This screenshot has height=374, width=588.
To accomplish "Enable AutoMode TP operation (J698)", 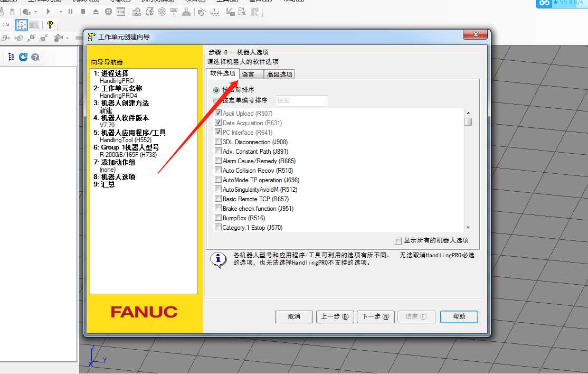I will [218, 179].
